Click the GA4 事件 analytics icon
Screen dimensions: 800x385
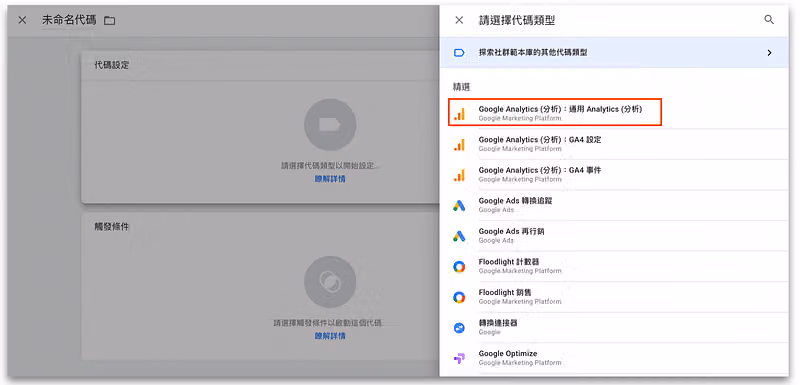pyautogui.click(x=459, y=175)
